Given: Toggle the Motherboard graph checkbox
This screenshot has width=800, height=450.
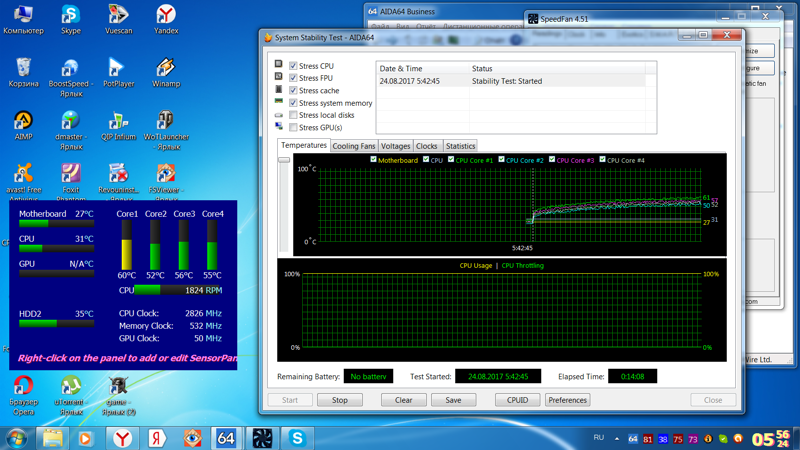Looking at the screenshot, I should (x=373, y=160).
